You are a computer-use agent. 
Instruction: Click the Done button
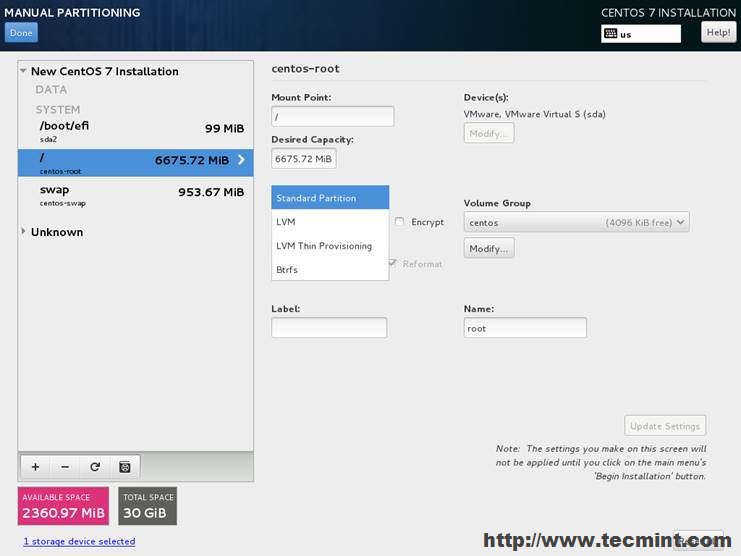pyautogui.click(x=21, y=33)
